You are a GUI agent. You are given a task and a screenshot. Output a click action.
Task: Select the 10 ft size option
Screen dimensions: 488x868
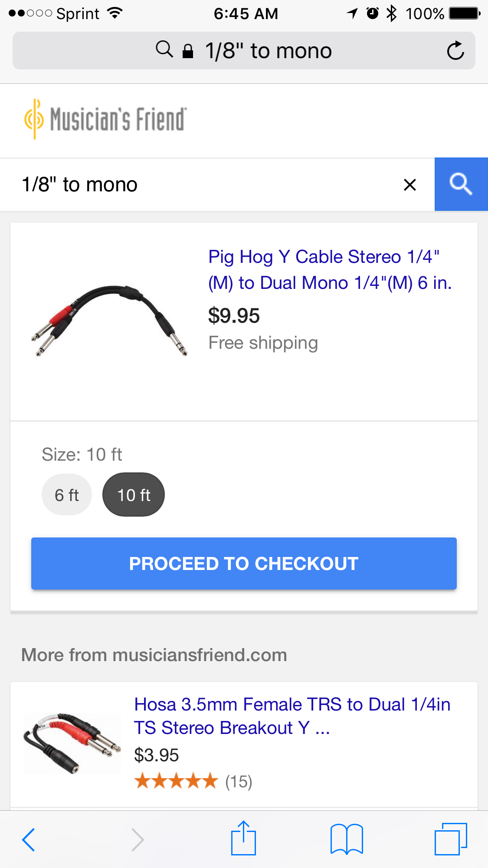coord(134,495)
